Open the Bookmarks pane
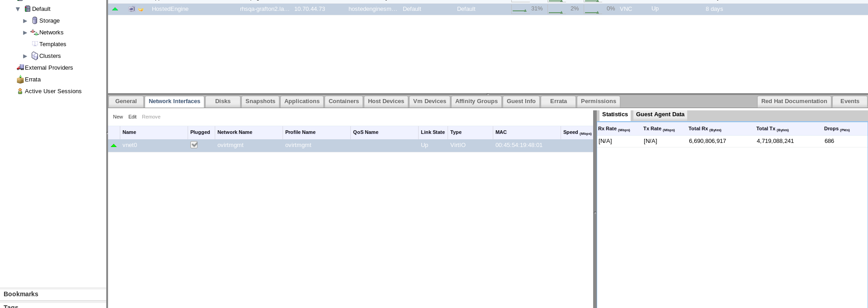Viewport: 868px width, 308px height. 21,294
